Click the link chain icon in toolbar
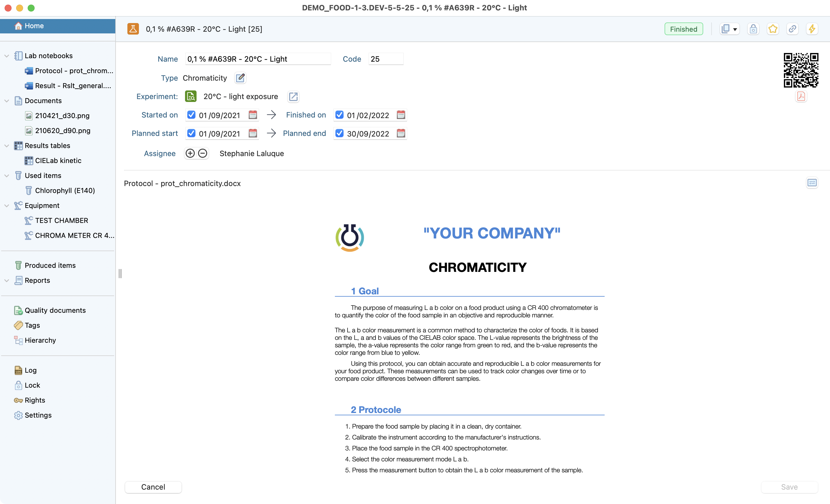830x504 pixels. [792, 29]
